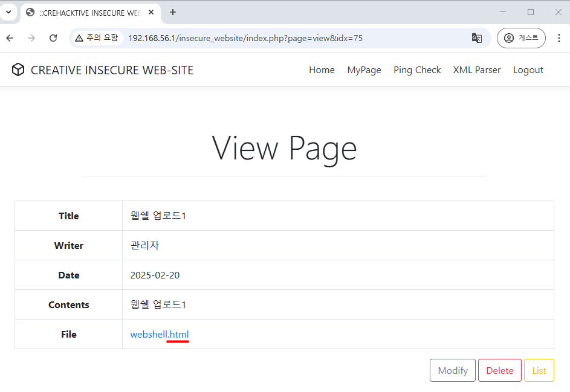Screen dimensions: 570x392
Task: Open the guest profile button
Action: tap(521, 38)
